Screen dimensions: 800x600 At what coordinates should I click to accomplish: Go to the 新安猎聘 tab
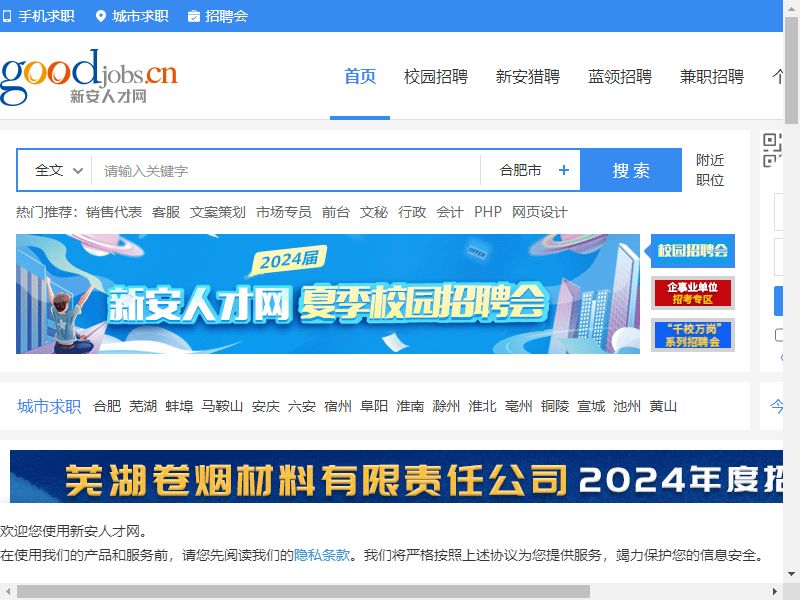(x=528, y=77)
